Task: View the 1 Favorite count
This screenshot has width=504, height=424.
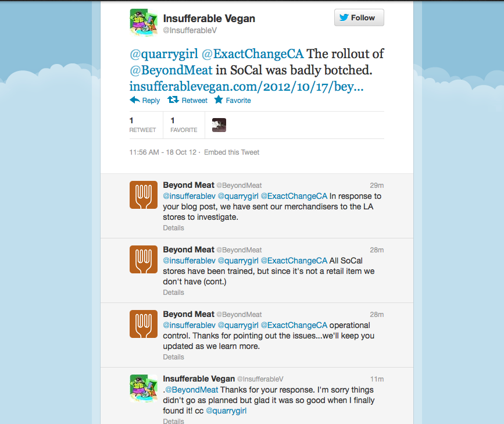Action: coord(184,125)
